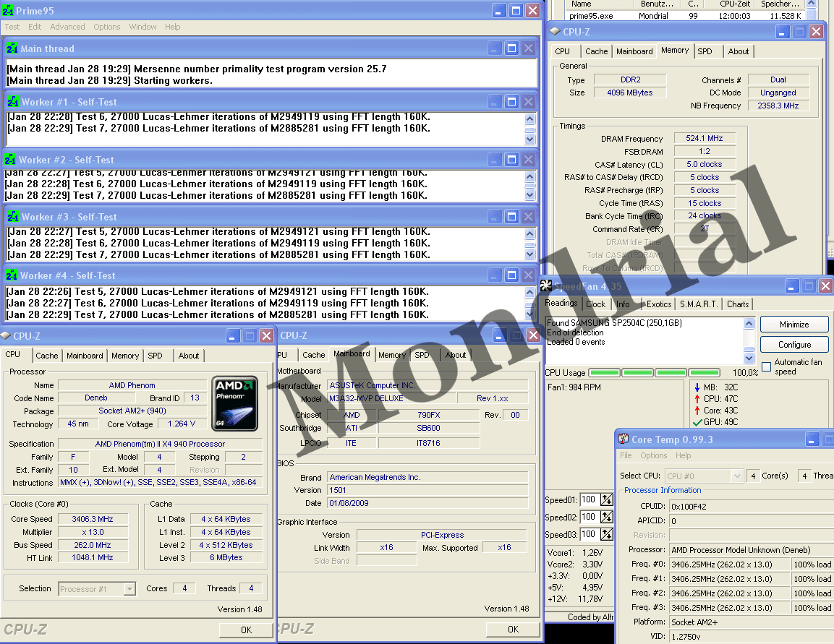This screenshot has width=834, height=644.
Task: Switch to About tab in mainboard CPU-Z
Action: pyautogui.click(x=455, y=355)
